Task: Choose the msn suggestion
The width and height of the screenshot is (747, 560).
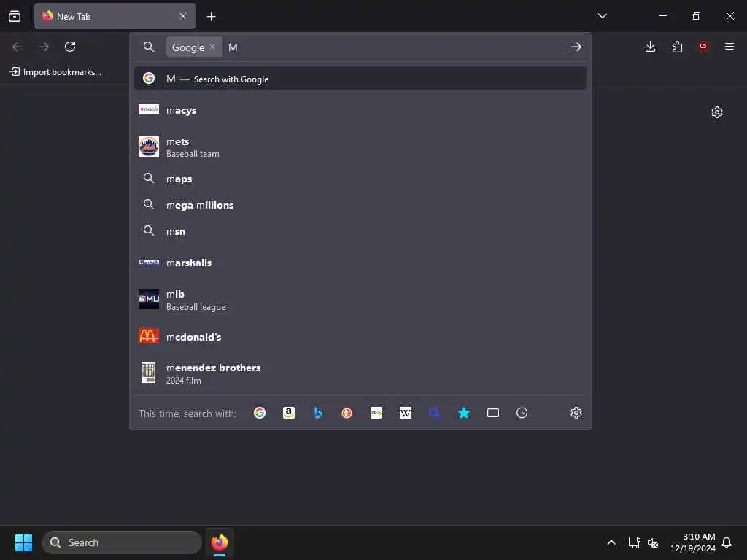Action: pyautogui.click(x=360, y=231)
